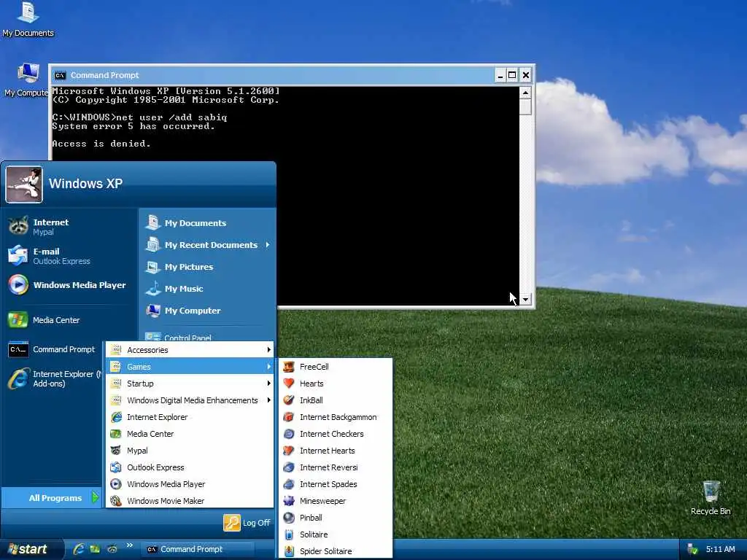Screen dimensions: 747x560
Task: Click the Mypal raccoon Quick Launch icon
Action: (x=112, y=549)
